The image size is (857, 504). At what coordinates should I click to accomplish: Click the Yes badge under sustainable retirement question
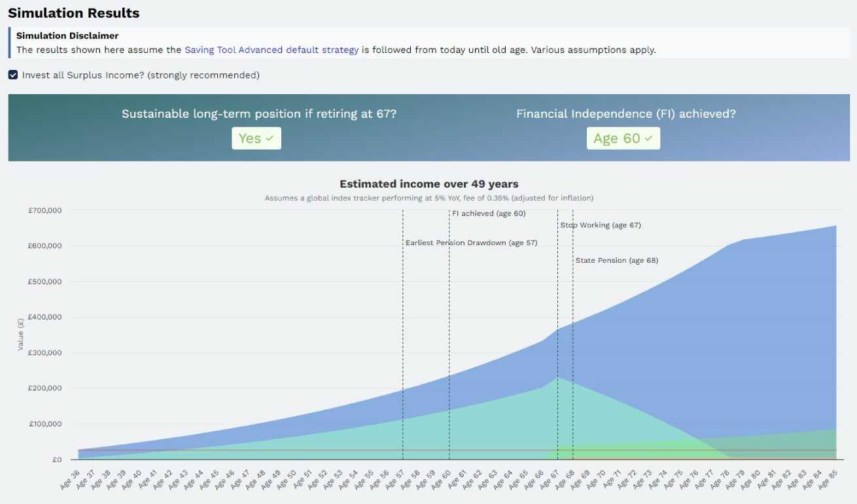pos(256,138)
